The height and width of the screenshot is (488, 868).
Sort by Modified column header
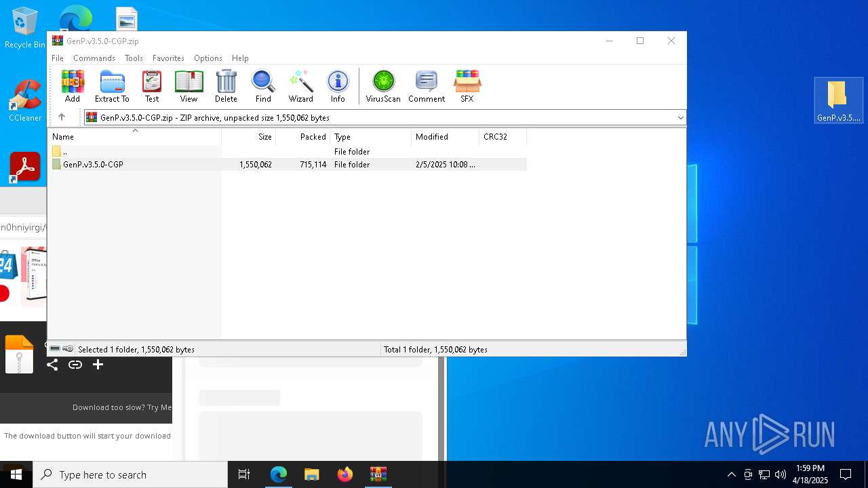pos(446,137)
